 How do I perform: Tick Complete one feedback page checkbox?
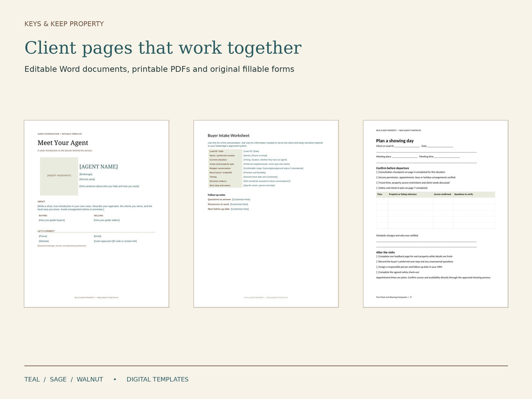pyautogui.click(x=377, y=256)
